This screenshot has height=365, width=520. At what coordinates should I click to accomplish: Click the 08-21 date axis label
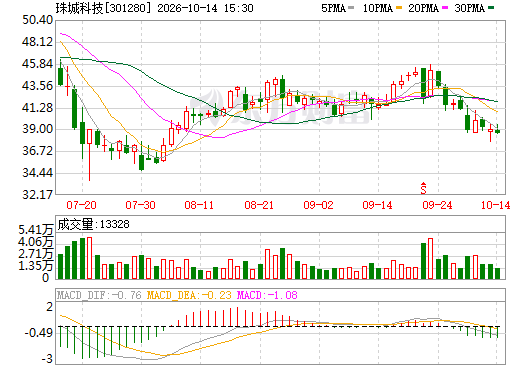[x=259, y=205]
